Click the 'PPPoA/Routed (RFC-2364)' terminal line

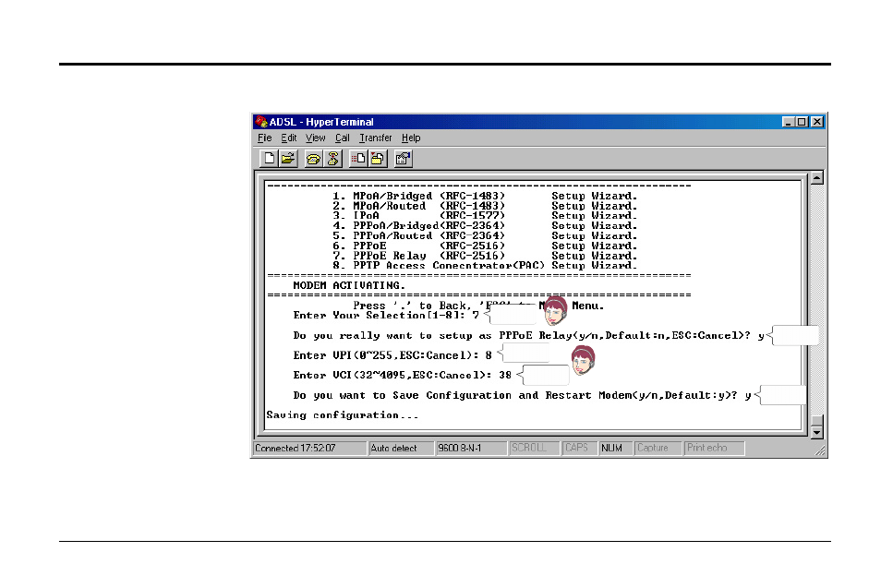point(485,236)
